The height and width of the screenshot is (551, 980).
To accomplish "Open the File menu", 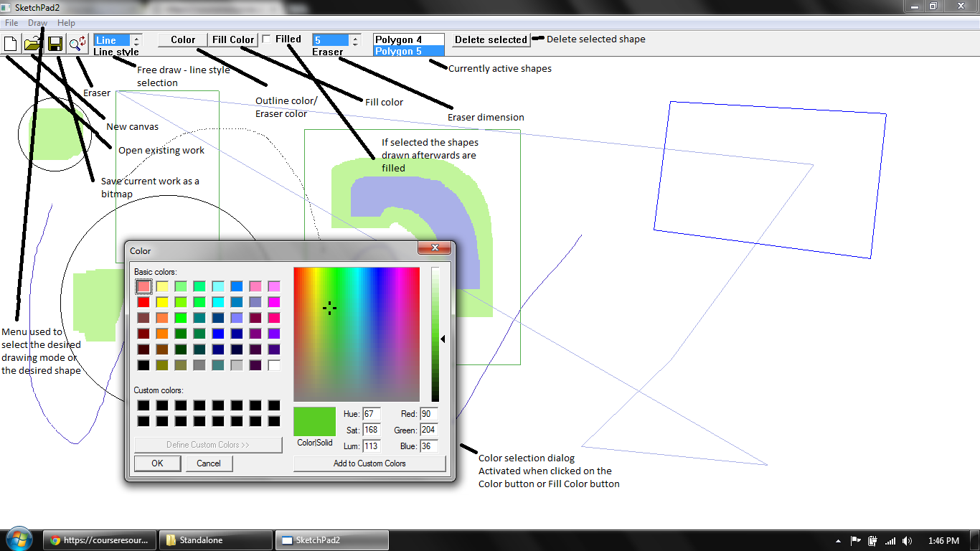I will [11, 23].
